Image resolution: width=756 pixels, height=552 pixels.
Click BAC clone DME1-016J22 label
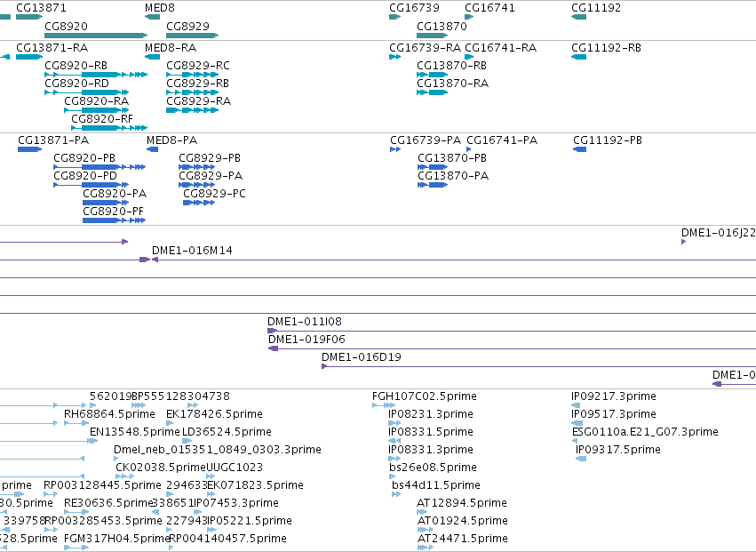click(719, 233)
